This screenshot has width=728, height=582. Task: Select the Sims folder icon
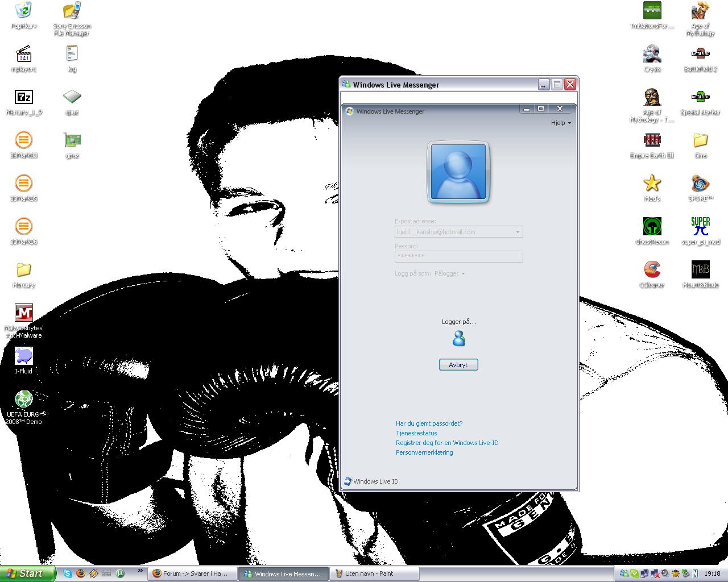pyautogui.click(x=700, y=145)
